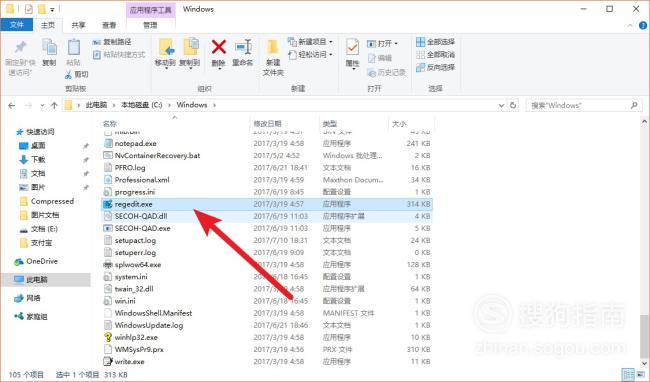Viewport: 650px width, 382px height.
Task: Click Select none in the ribbon
Action: 435,54
